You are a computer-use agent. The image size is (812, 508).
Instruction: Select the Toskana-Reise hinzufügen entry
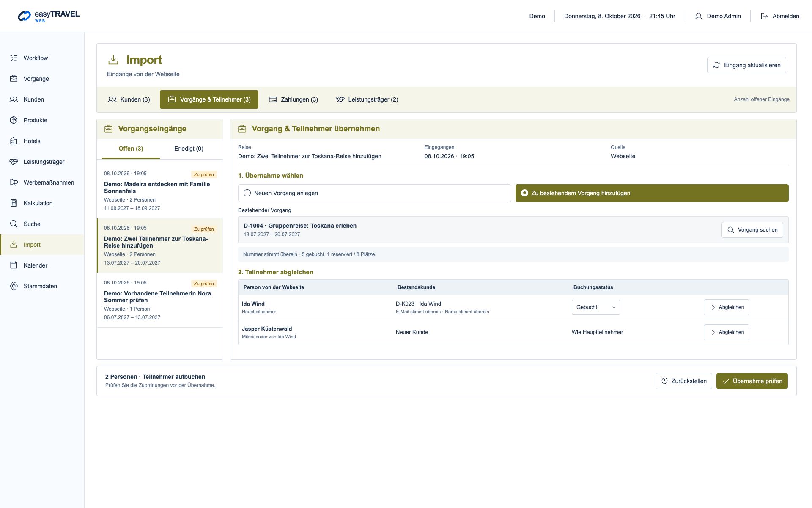pos(160,246)
